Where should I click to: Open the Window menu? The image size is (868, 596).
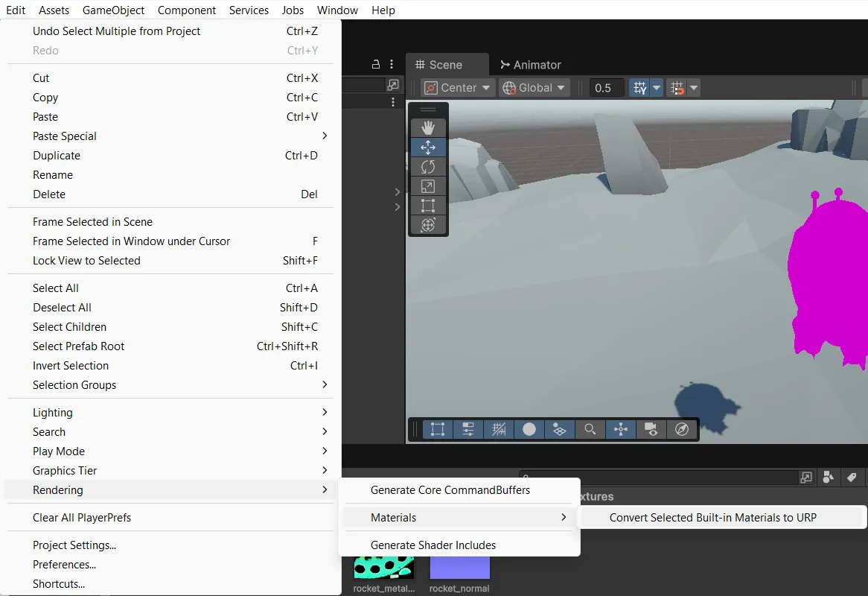pyautogui.click(x=337, y=10)
